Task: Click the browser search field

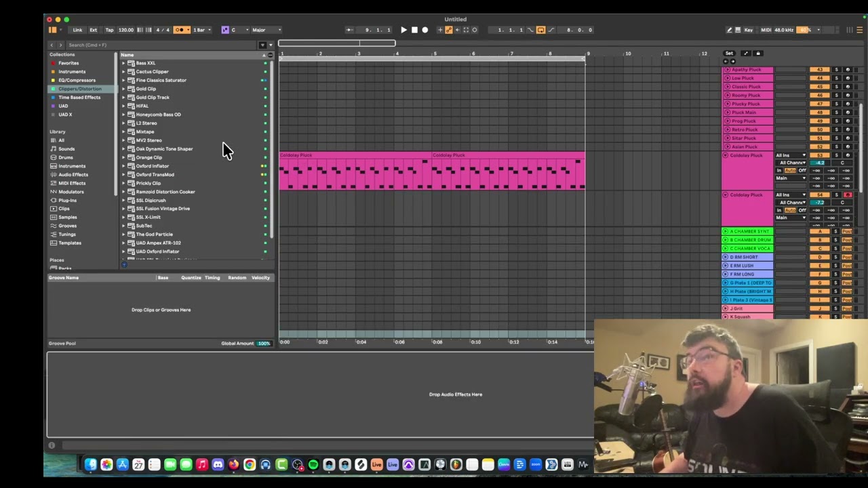Action: pyautogui.click(x=162, y=45)
